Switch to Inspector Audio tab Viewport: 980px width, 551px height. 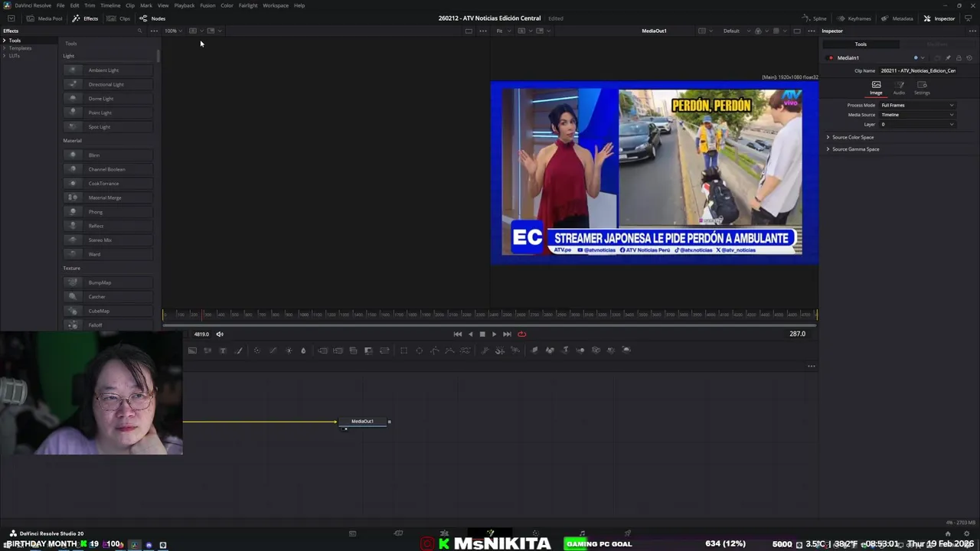(x=899, y=88)
